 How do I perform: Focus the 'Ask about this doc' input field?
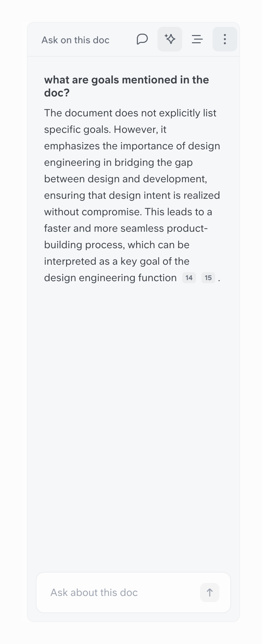click(103, 592)
